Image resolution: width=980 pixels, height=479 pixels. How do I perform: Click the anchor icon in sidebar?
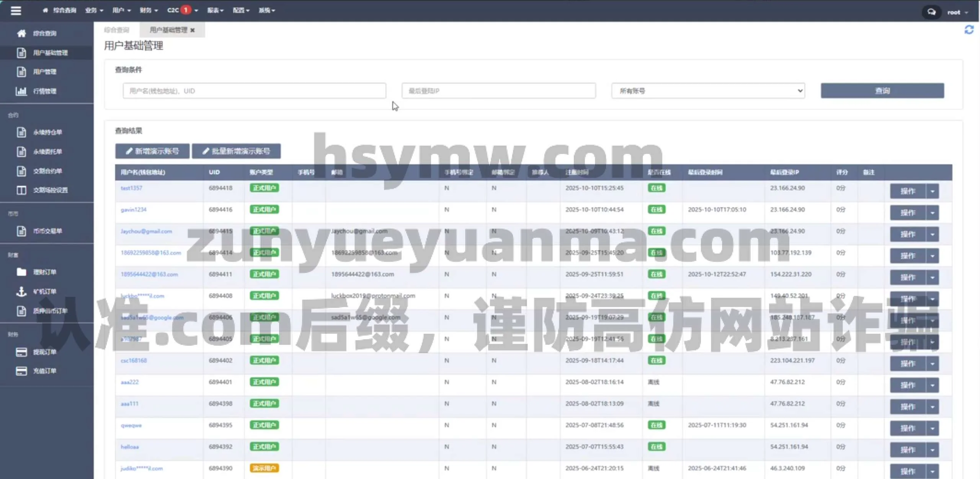[21, 292]
